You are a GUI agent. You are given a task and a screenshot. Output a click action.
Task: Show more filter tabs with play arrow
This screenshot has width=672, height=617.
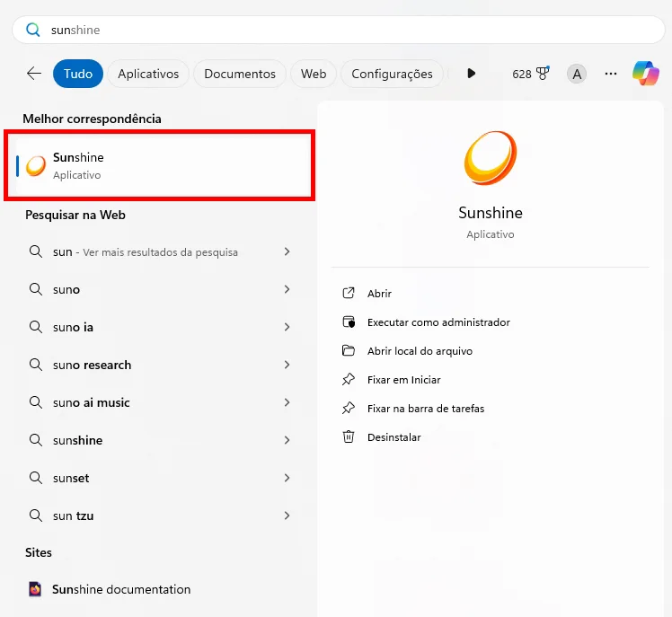(x=471, y=74)
